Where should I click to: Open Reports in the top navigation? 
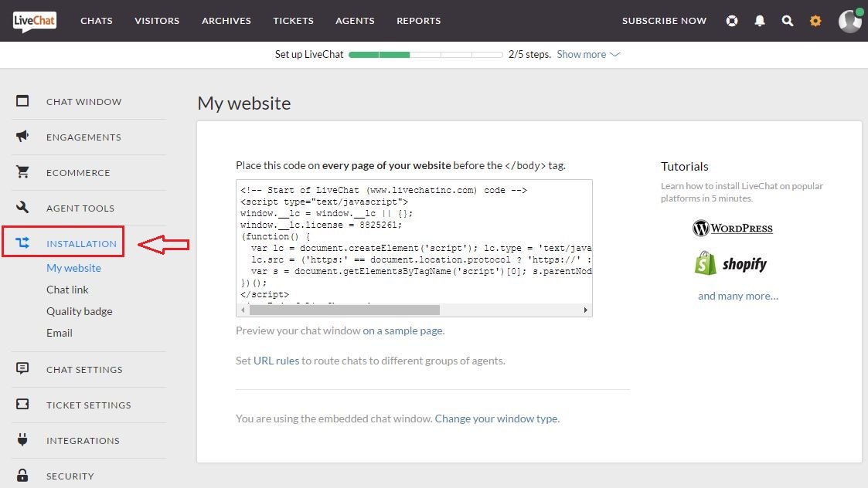418,21
